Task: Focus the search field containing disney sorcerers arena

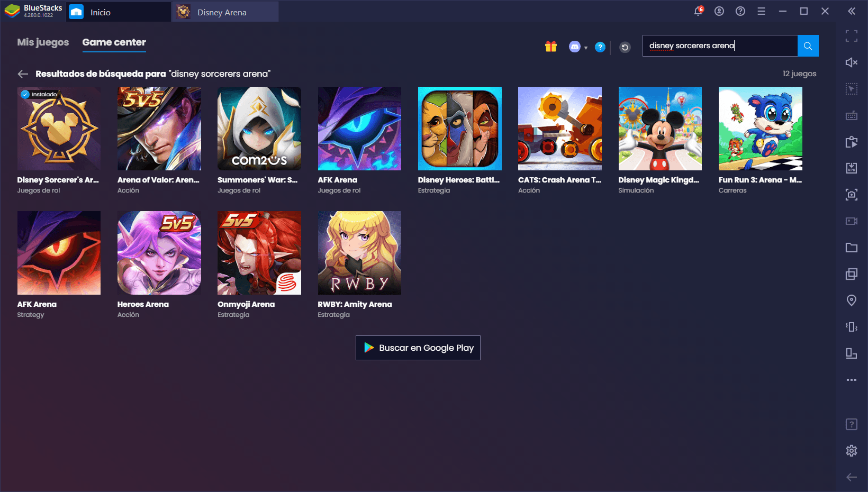Action: [720, 46]
